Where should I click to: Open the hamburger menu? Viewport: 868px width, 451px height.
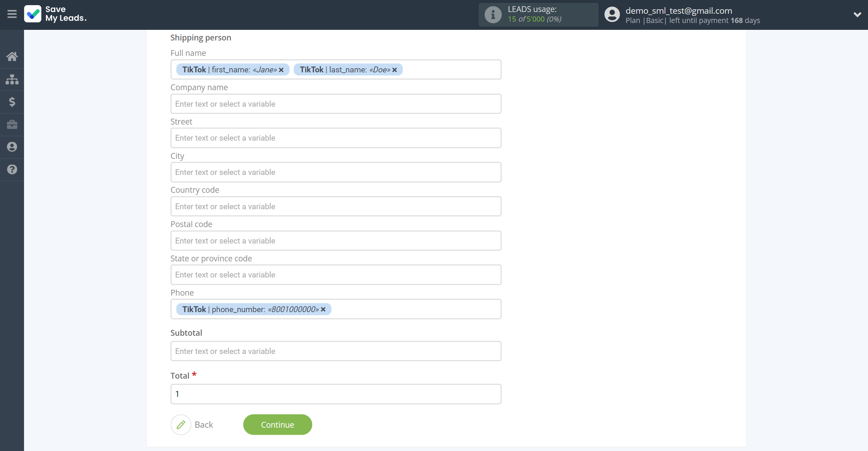point(12,14)
